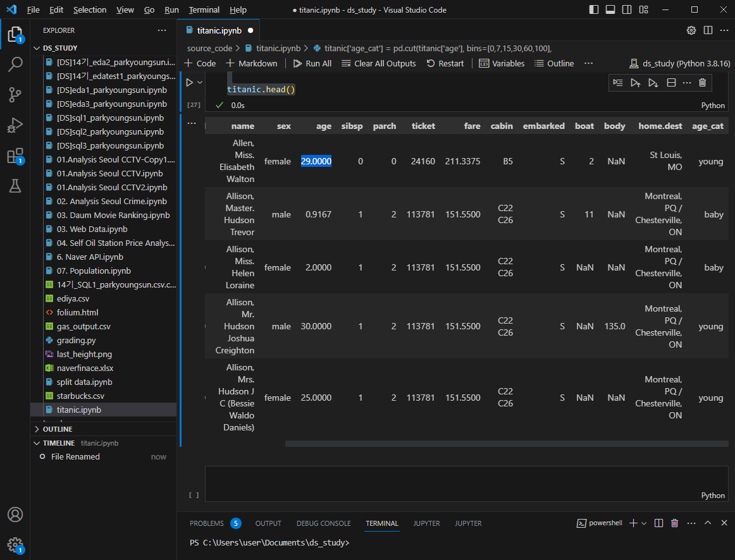Click Run by Line in the cell toolbar
The width and height of the screenshot is (735, 560).
[x=618, y=83]
